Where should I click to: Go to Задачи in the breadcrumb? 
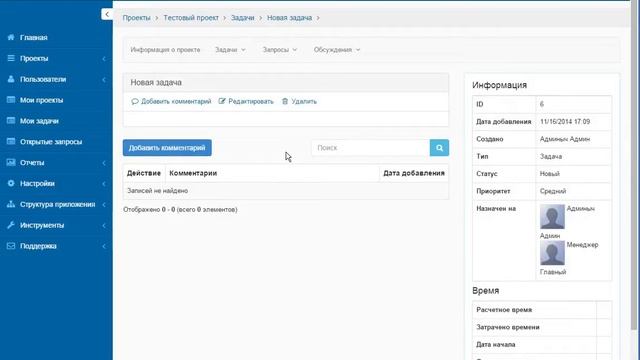tap(242, 18)
